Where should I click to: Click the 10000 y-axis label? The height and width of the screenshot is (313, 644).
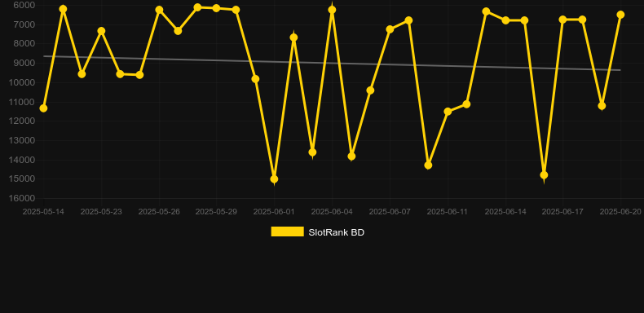pos(22,82)
